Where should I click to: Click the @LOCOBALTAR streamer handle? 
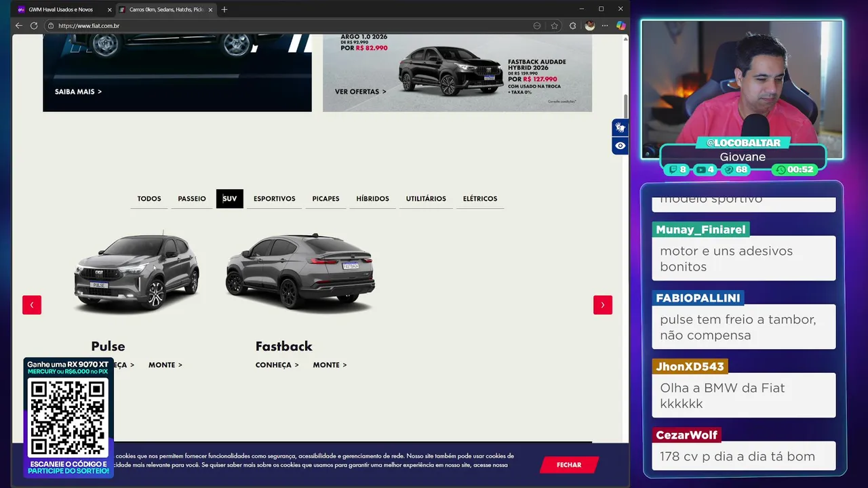(x=743, y=143)
